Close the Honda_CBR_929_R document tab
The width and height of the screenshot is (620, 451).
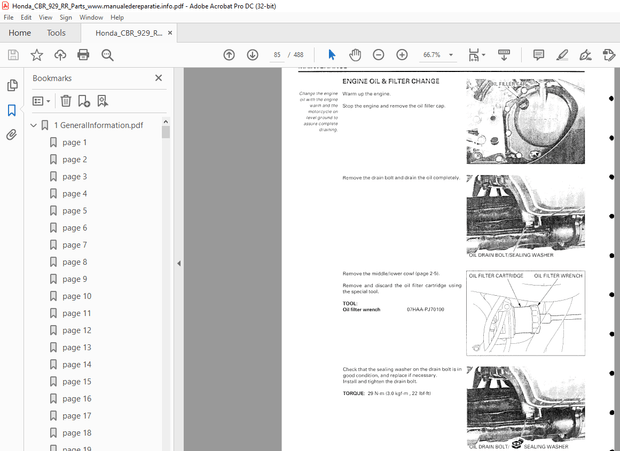pyautogui.click(x=170, y=33)
